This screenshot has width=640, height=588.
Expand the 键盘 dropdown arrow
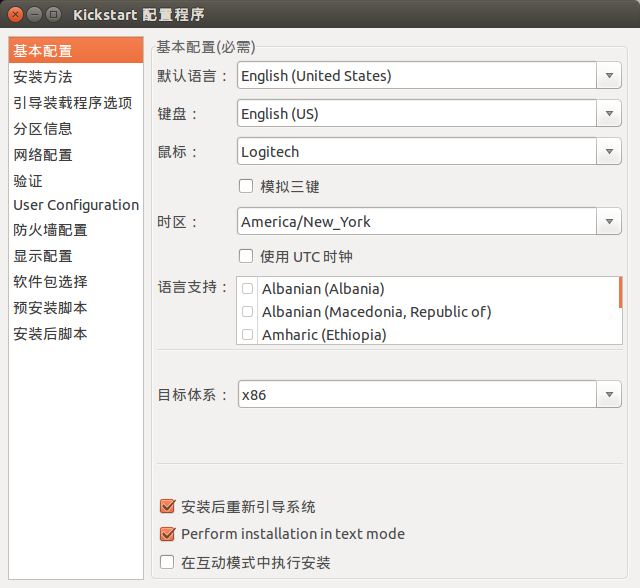[609, 113]
